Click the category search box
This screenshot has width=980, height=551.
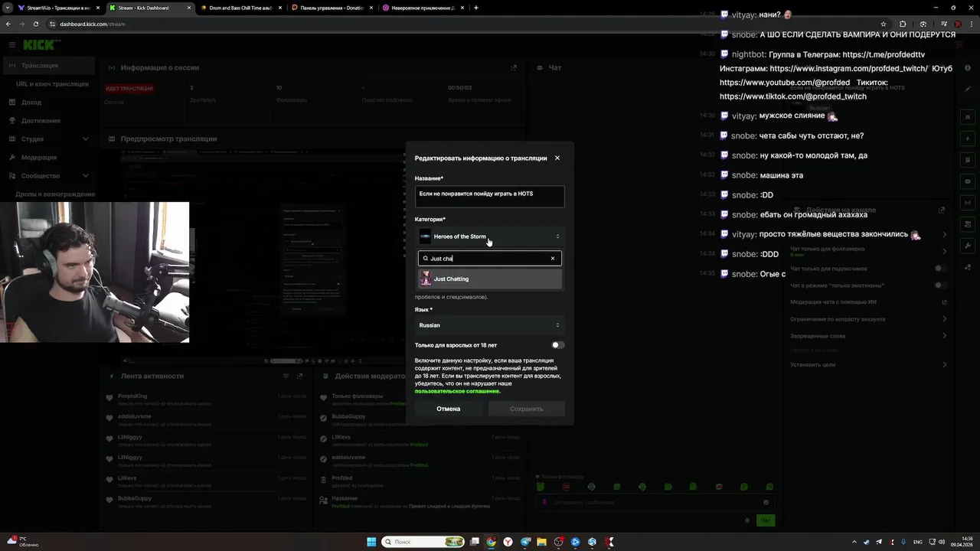pyautogui.click(x=490, y=259)
